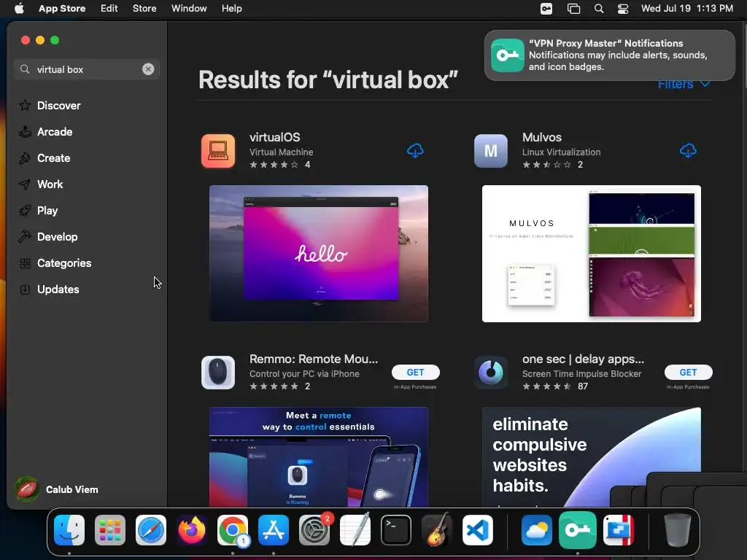Click the virtual box search field

click(x=86, y=69)
